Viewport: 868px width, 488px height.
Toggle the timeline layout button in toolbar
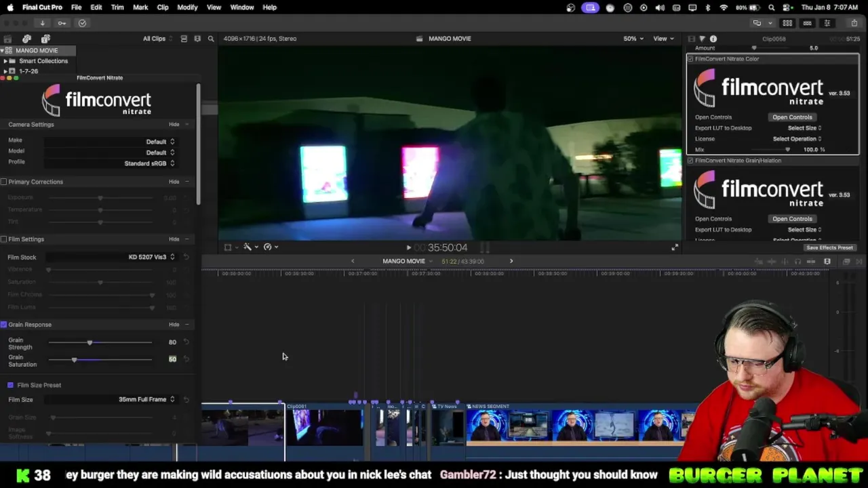coord(807,23)
